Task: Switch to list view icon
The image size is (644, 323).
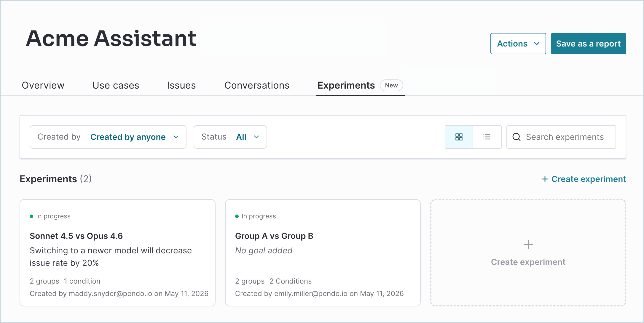Action: (487, 137)
